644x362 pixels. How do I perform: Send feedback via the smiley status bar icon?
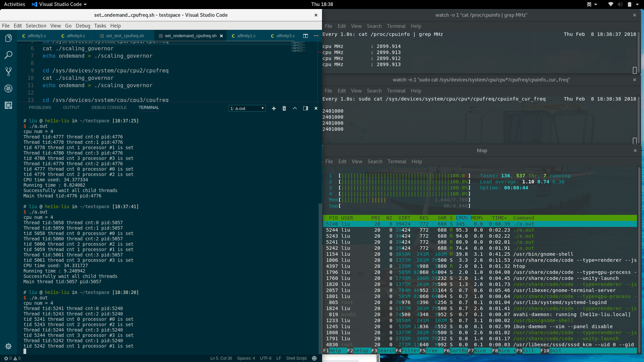314,358
